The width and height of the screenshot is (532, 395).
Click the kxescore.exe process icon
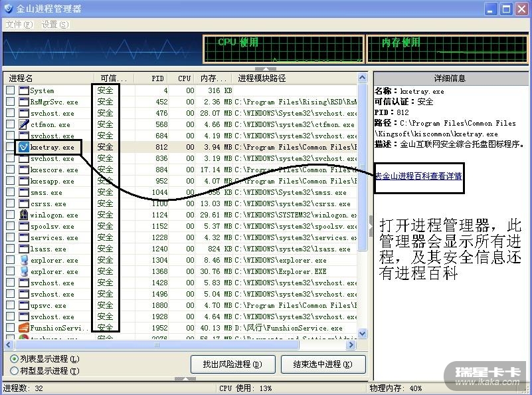[x=24, y=170]
